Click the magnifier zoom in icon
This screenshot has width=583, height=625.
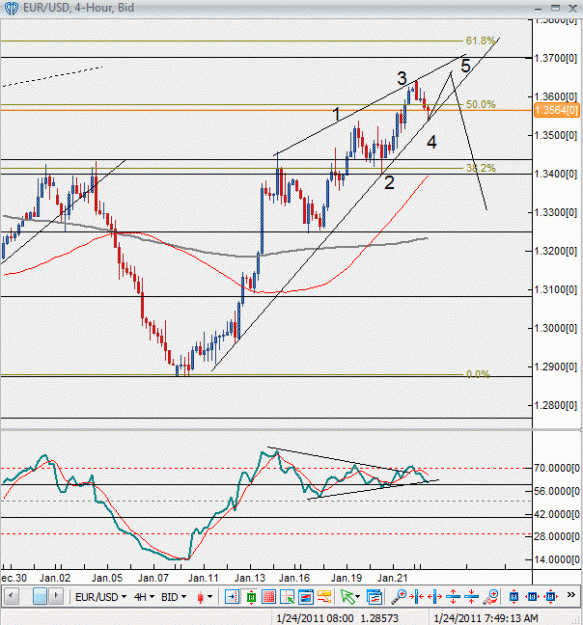tap(398, 597)
